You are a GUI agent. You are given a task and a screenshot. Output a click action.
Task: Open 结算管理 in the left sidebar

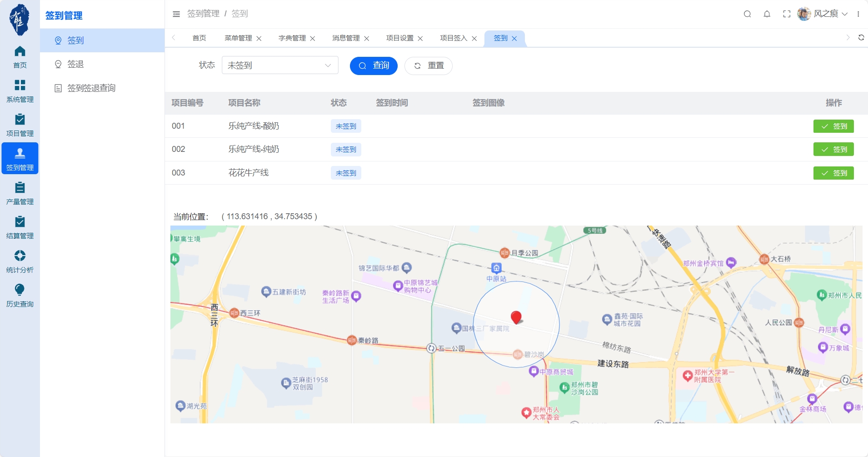pyautogui.click(x=20, y=227)
